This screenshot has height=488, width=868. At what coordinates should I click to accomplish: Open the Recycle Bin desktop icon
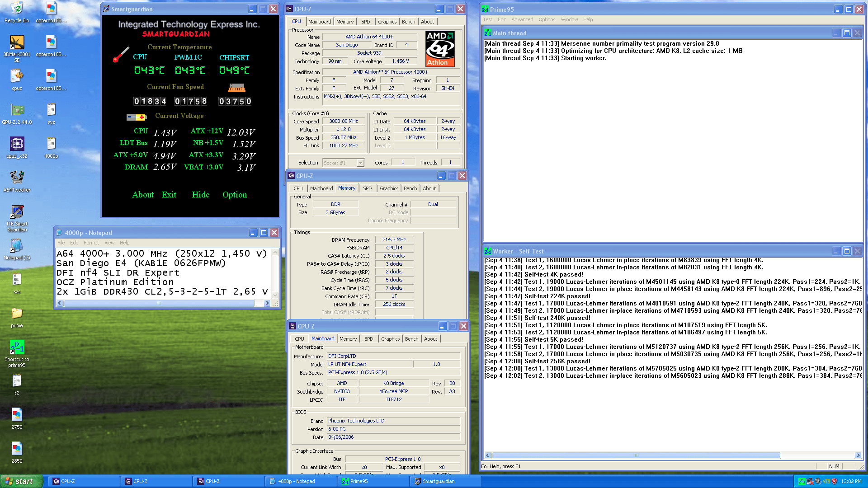pyautogui.click(x=17, y=12)
